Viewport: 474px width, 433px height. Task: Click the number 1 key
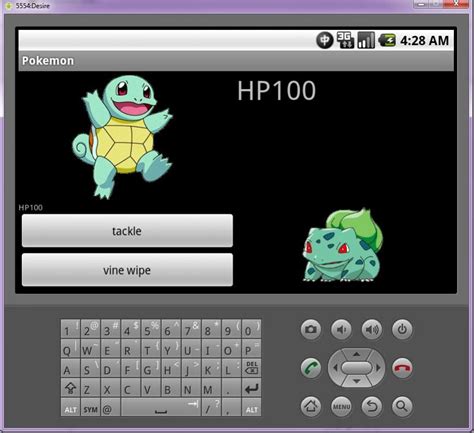[x=70, y=329]
